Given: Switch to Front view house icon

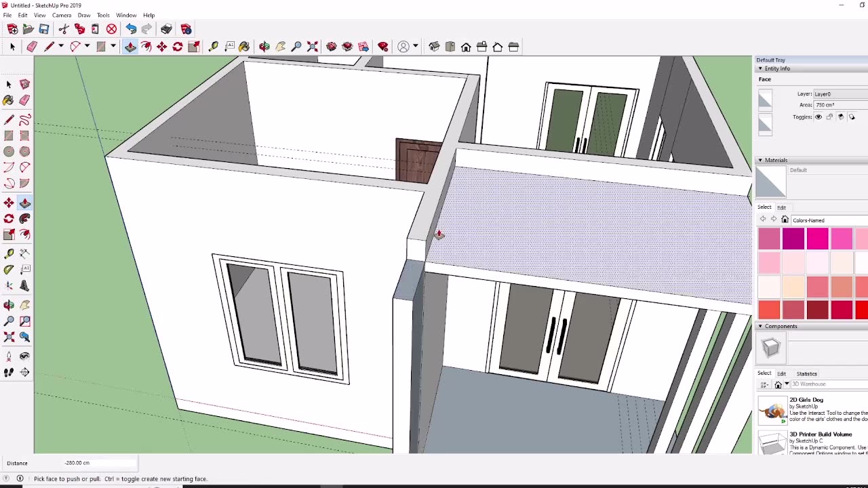Looking at the screenshot, I should (466, 47).
